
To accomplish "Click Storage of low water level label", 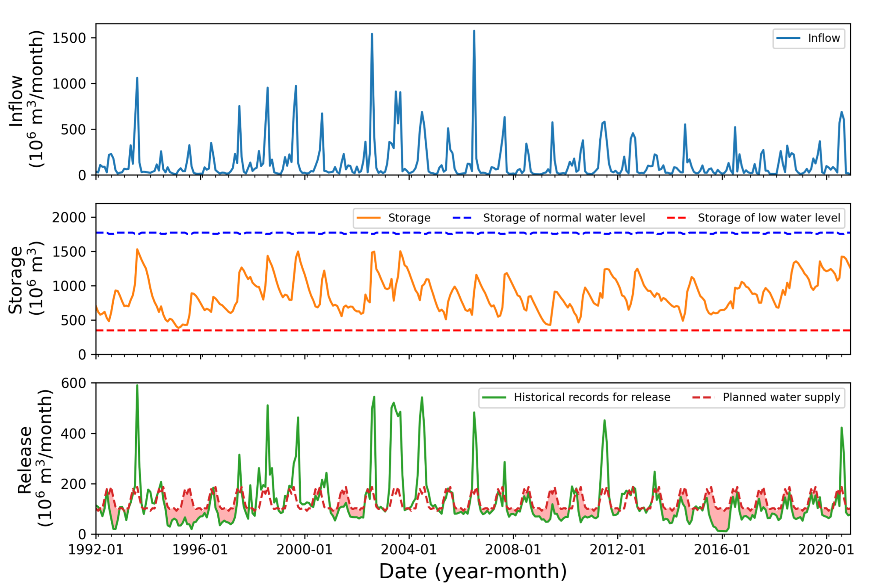I will pyautogui.click(x=769, y=218).
